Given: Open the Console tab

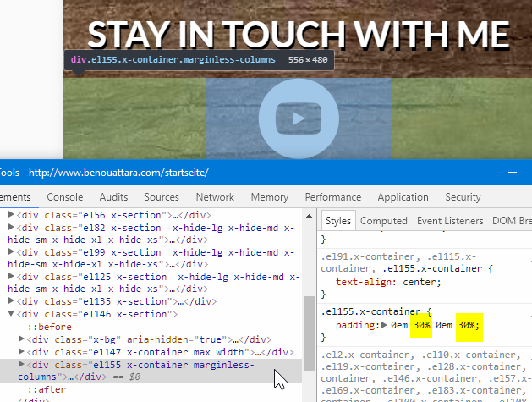Looking at the screenshot, I should point(64,197).
